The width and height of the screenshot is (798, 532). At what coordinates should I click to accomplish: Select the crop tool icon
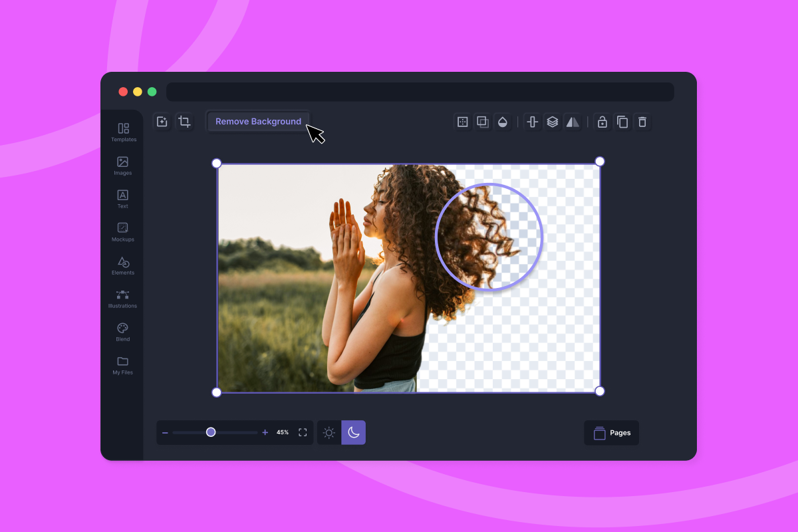(x=184, y=122)
